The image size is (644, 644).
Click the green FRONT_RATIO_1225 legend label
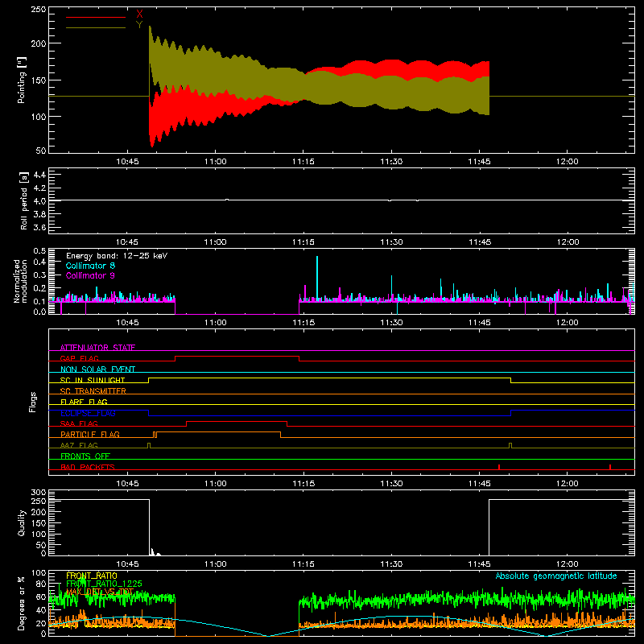pyautogui.click(x=104, y=584)
